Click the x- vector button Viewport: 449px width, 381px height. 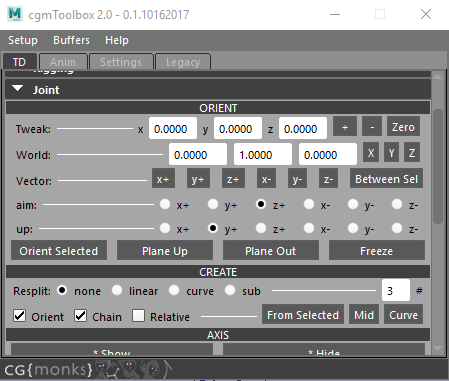[266, 179]
